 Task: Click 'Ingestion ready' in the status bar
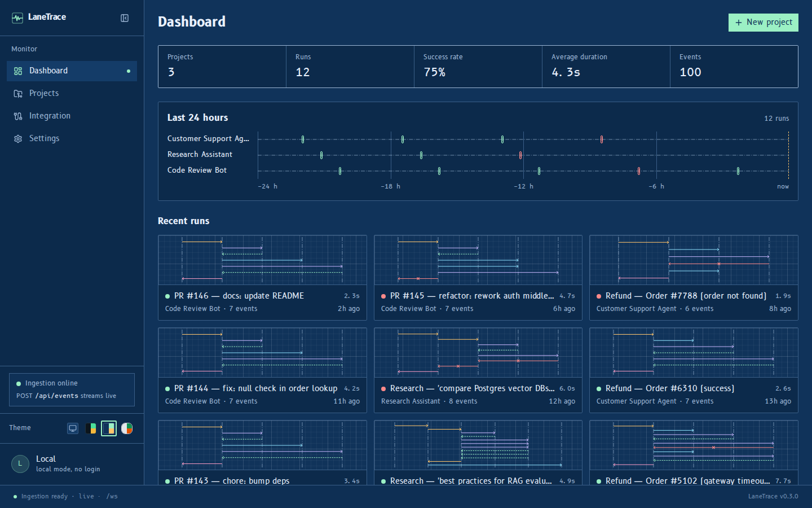pyautogui.click(x=45, y=497)
